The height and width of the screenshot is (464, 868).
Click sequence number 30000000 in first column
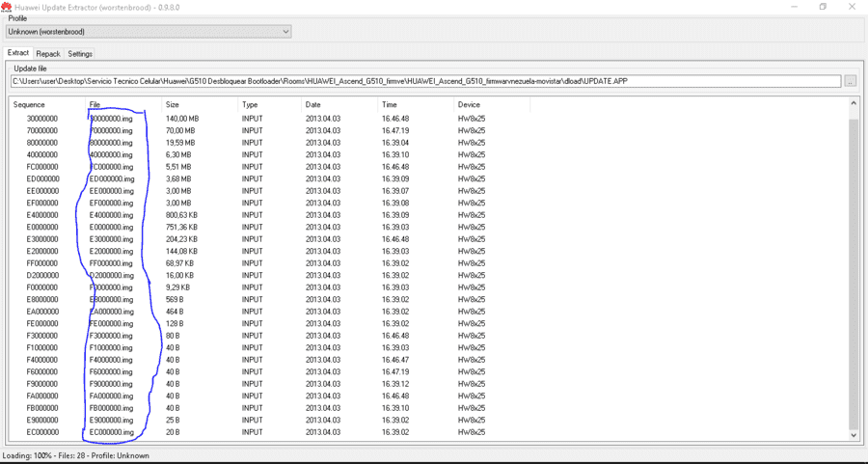click(x=42, y=119)
